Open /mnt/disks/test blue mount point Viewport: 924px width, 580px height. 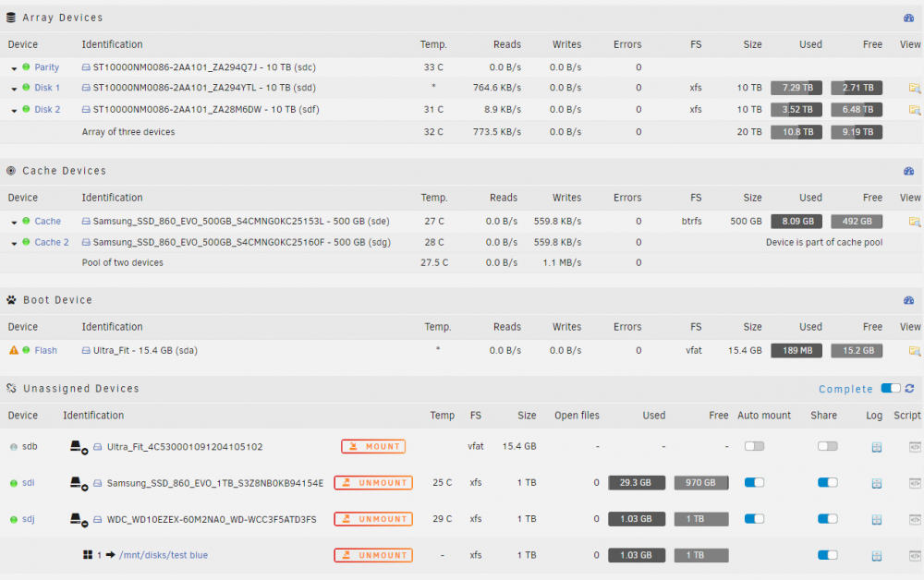point(164,555)
